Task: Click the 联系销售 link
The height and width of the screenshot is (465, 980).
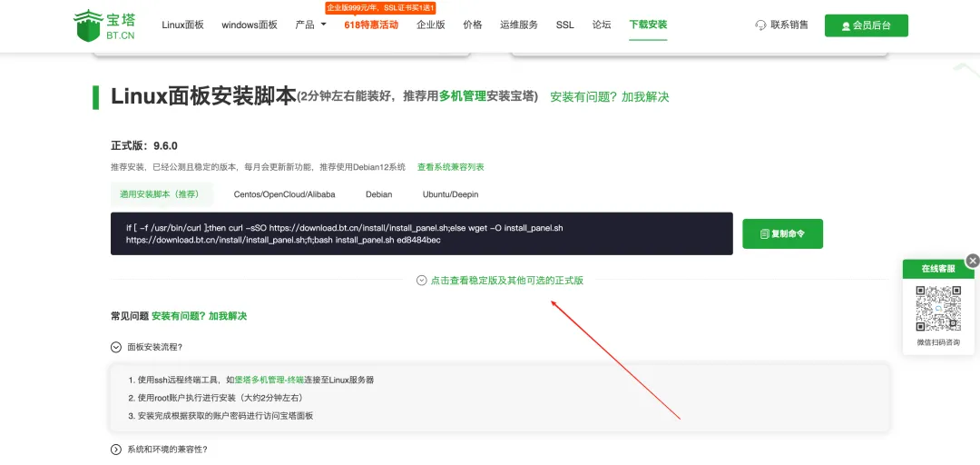Action: pyautogui.click(x=789, y=25)
